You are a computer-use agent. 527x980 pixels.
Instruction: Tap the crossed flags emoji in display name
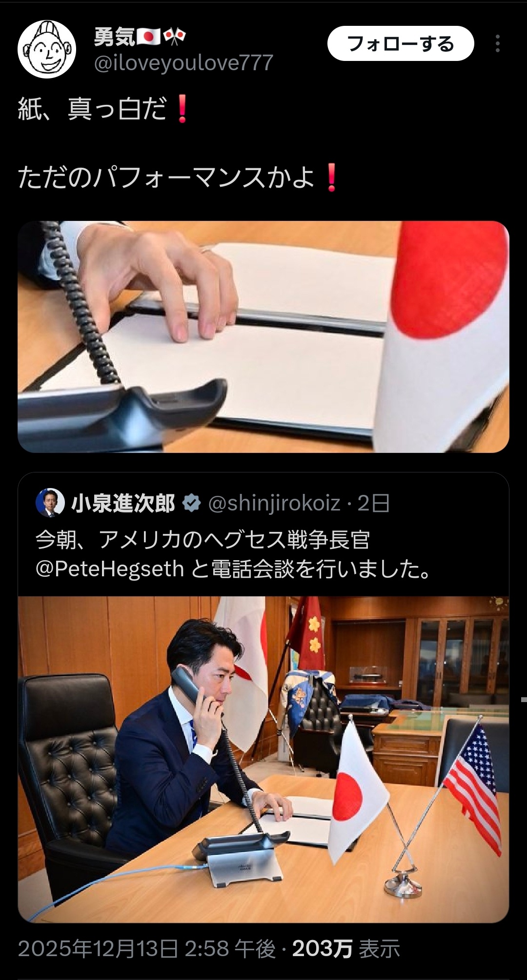(174, 37)
